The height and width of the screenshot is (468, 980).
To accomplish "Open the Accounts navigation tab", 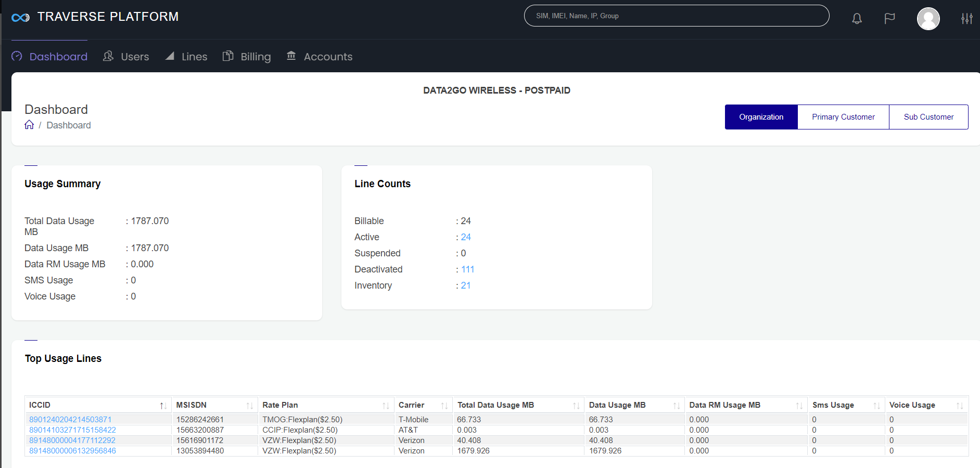I will click(x=320, y=57).
